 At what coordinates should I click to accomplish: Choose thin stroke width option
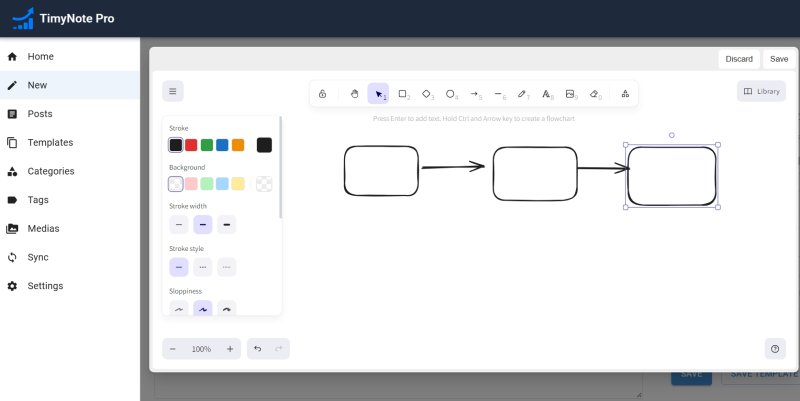click(179, 225)
